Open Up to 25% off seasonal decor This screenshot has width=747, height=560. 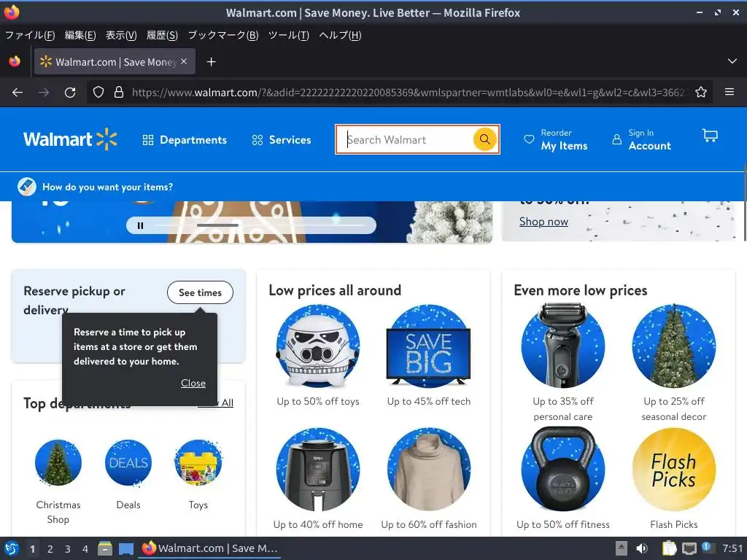pos(673,363)
